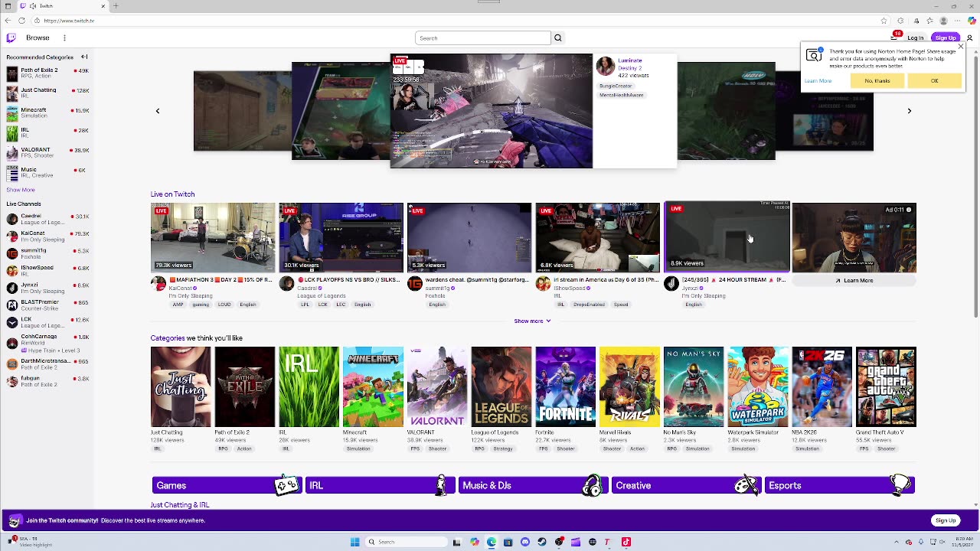This screenshot has height=551, width=980.
Task: Open the Fortnite category cover
Action: pos(566,386)
